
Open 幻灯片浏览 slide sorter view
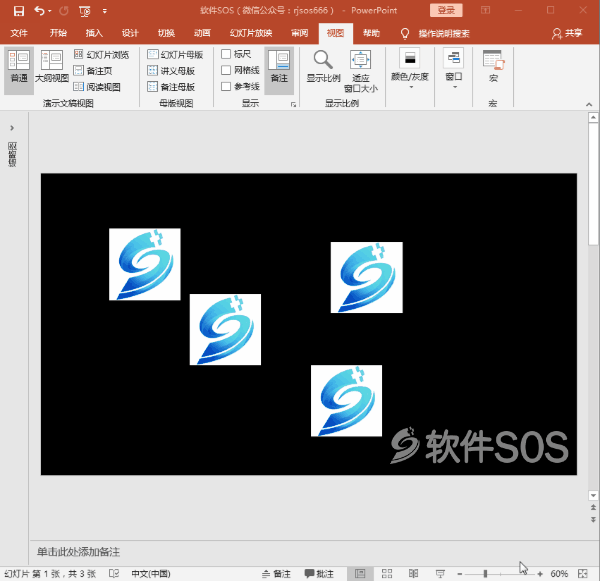[101, 54]
